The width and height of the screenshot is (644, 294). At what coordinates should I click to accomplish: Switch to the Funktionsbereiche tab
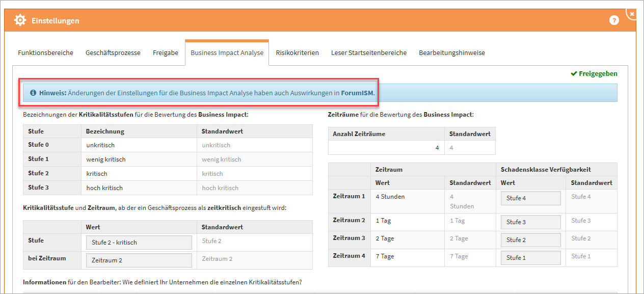click(x=45, y=53)
